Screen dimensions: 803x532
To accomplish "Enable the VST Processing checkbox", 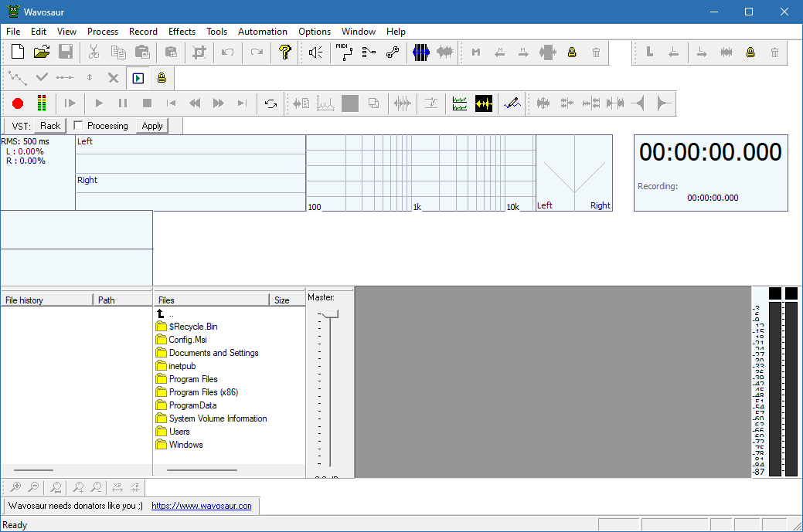I will tap(78, 125).
